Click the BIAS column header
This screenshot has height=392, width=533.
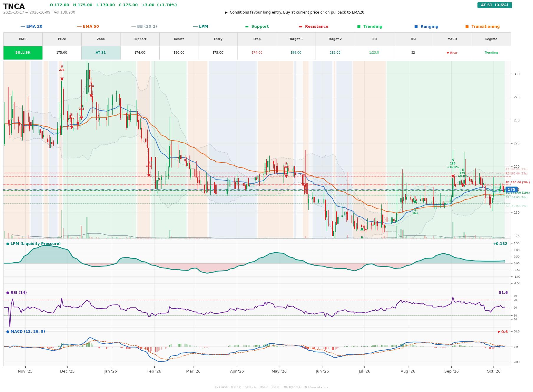point(23,39)
